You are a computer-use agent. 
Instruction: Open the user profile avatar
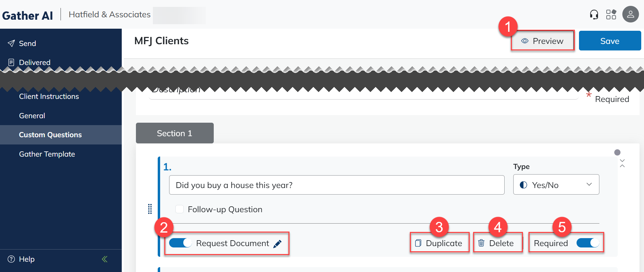(630, 15)
